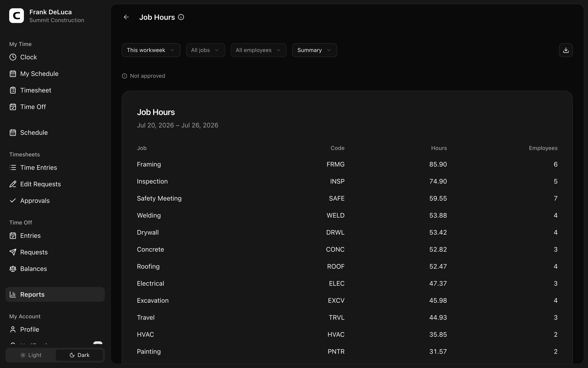Click the 52.82 hours value
Image resolution: width=588 pixels, height=368 pixels.
(438, 250)
